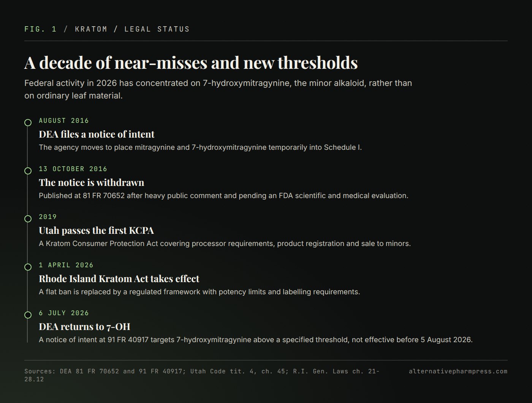
Task: Open alternativepharmpress.com credit link
Action: point(458,371)
